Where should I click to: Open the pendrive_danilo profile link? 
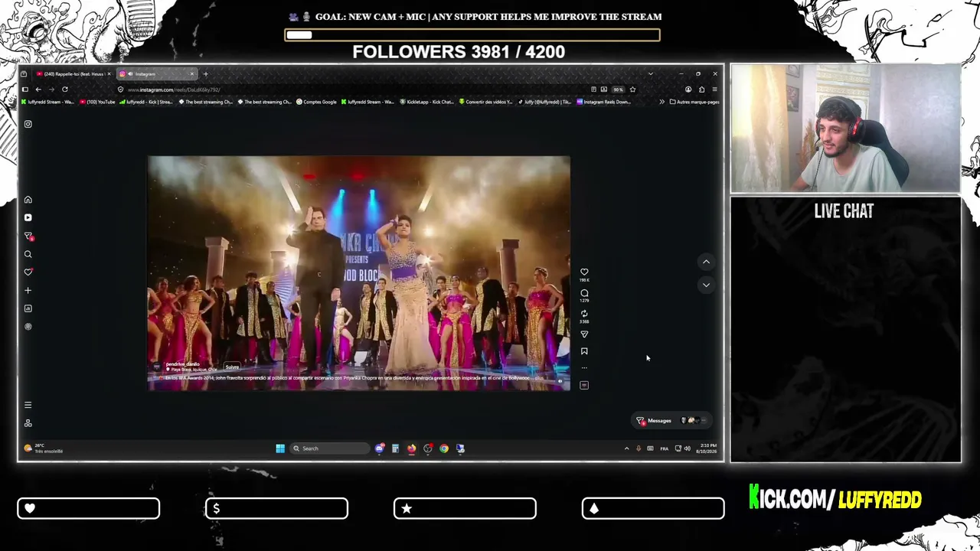pyautogui.click(x=183, y=364)
